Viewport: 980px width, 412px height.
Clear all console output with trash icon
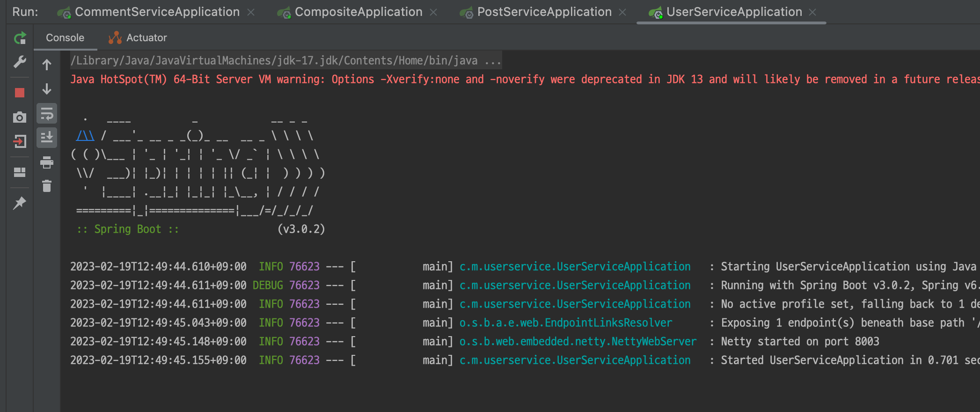click(47, 186)
